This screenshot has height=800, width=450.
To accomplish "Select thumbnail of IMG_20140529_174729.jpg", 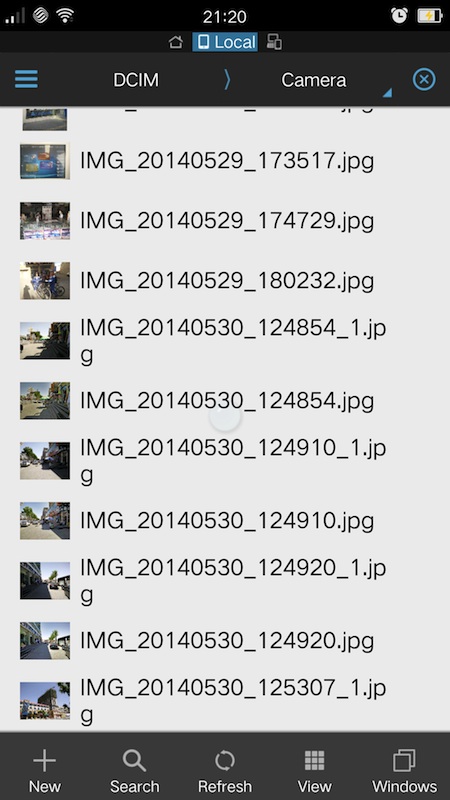I will pyautogui.click(x=45, y=221).
